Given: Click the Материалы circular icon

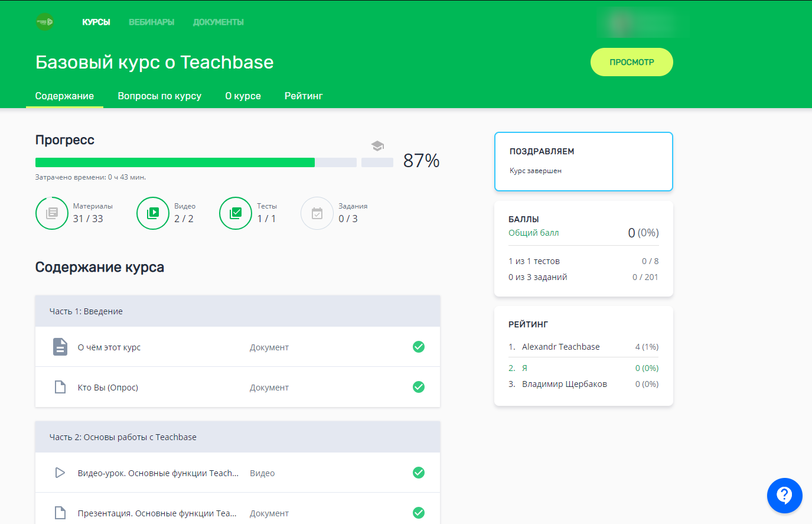Looking at the screenshot, I should pyautogui.click(x=52, y=213).
